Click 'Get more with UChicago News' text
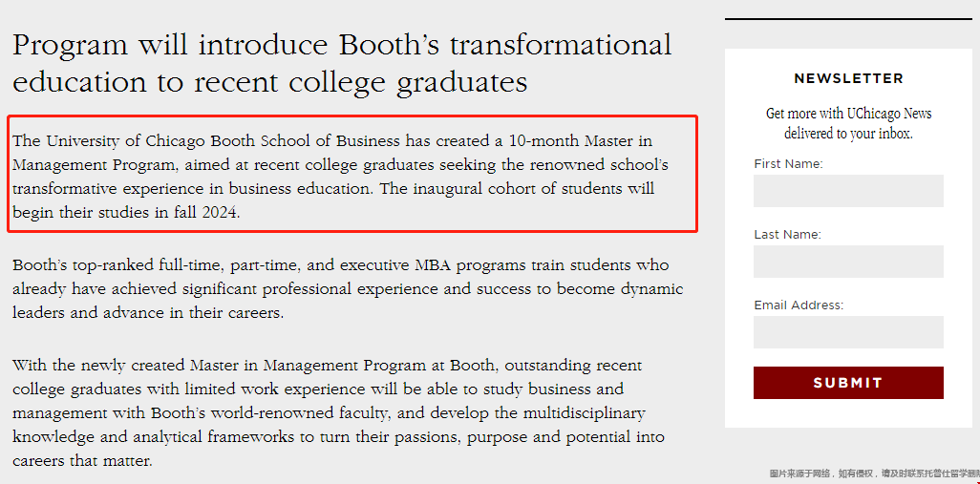The height and width of the screenshot is (484, 980). (x=849, y=114)
